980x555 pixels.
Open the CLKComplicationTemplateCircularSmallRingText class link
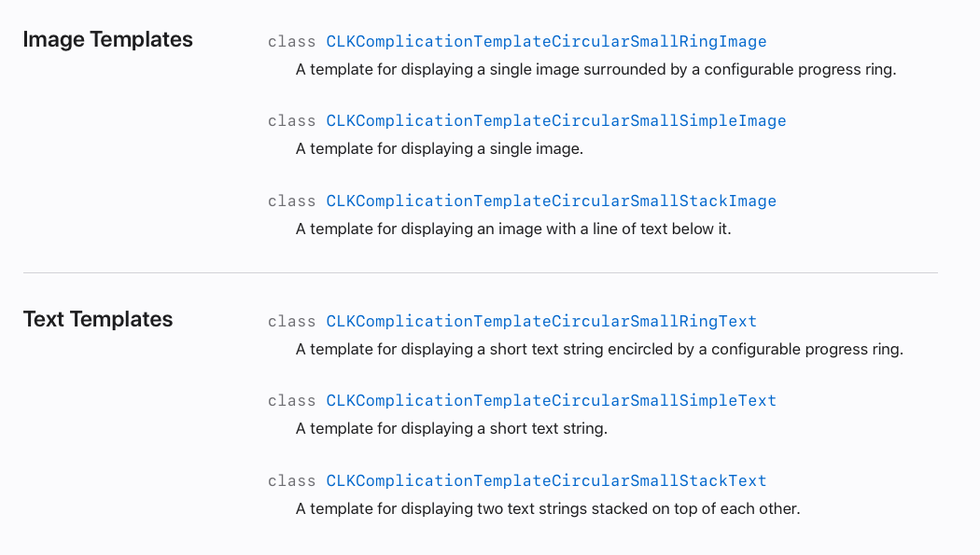[541, 322]
